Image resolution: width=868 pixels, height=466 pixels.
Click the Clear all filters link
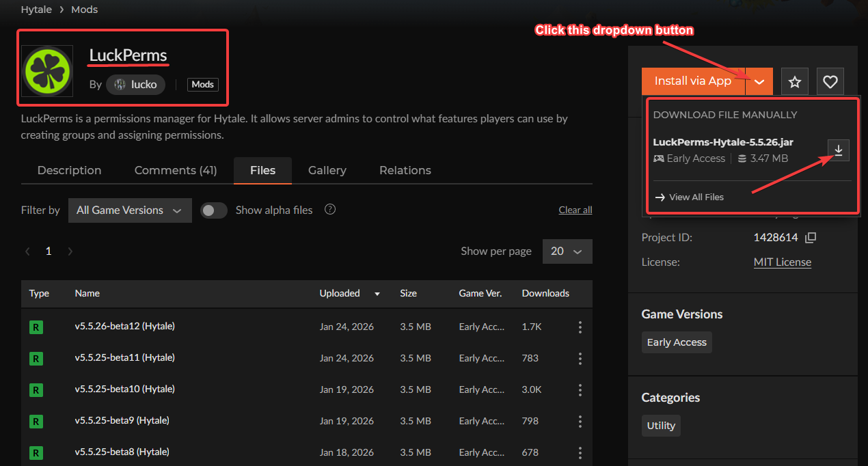575,210
